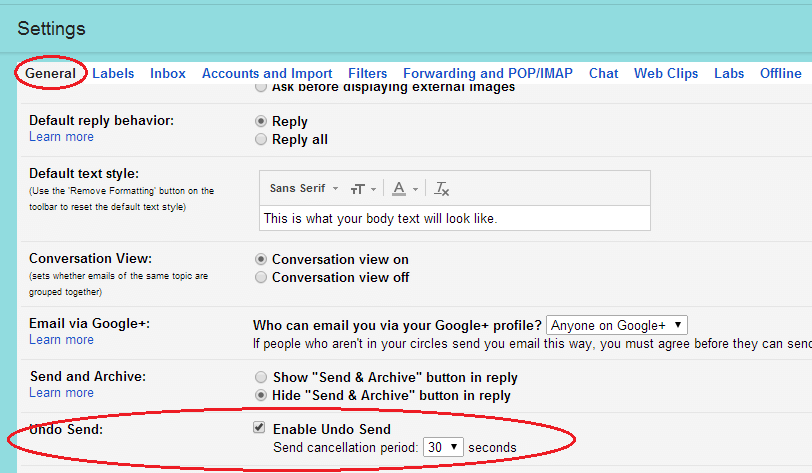
Task: Click Learn more under Default reply behavior
Action: point(61,137)
